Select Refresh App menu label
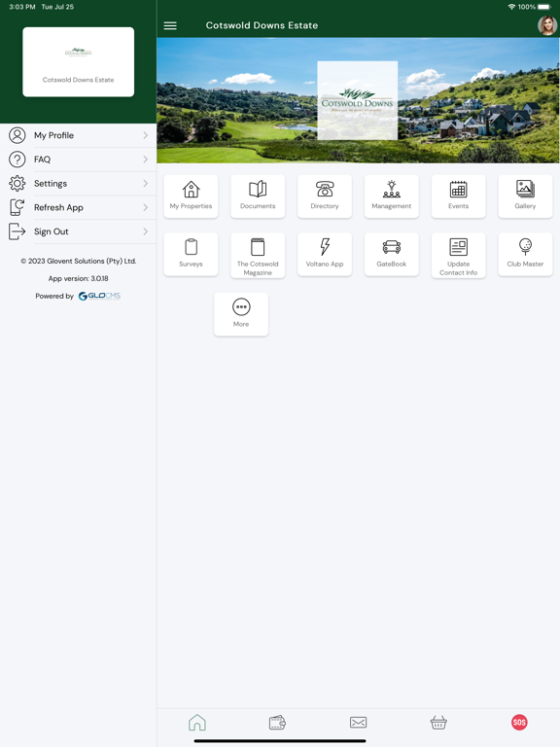 (x=58, y=207)
